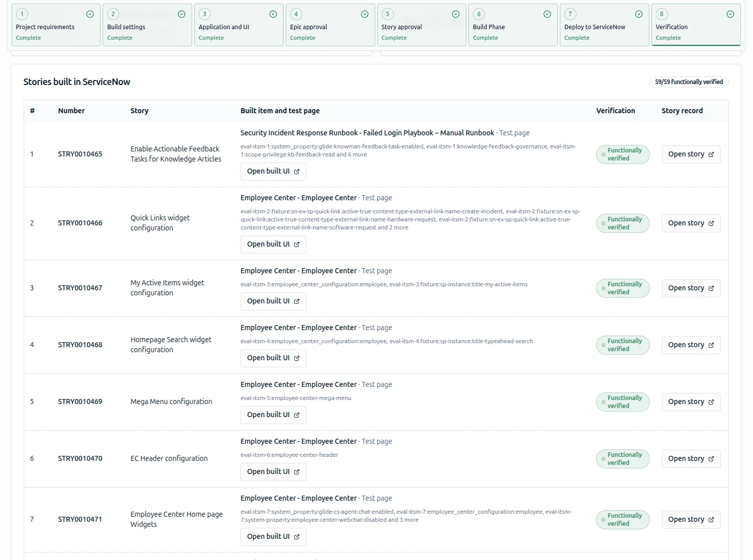This screenshot has height=560, width=753.
Task: Click step number 5 circle icon
Action: 387,14
